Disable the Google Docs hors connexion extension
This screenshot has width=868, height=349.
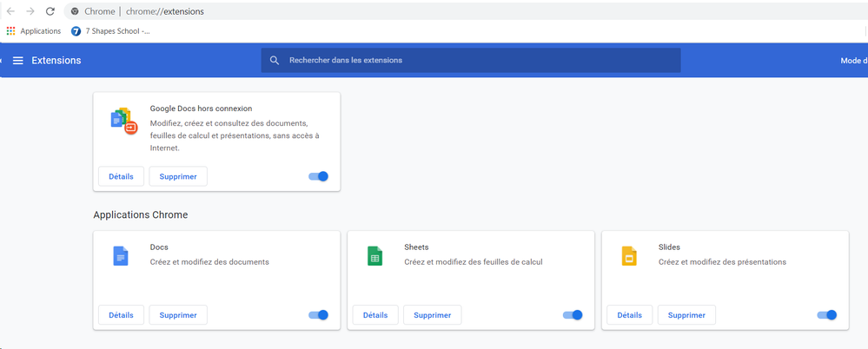[319, 176]
